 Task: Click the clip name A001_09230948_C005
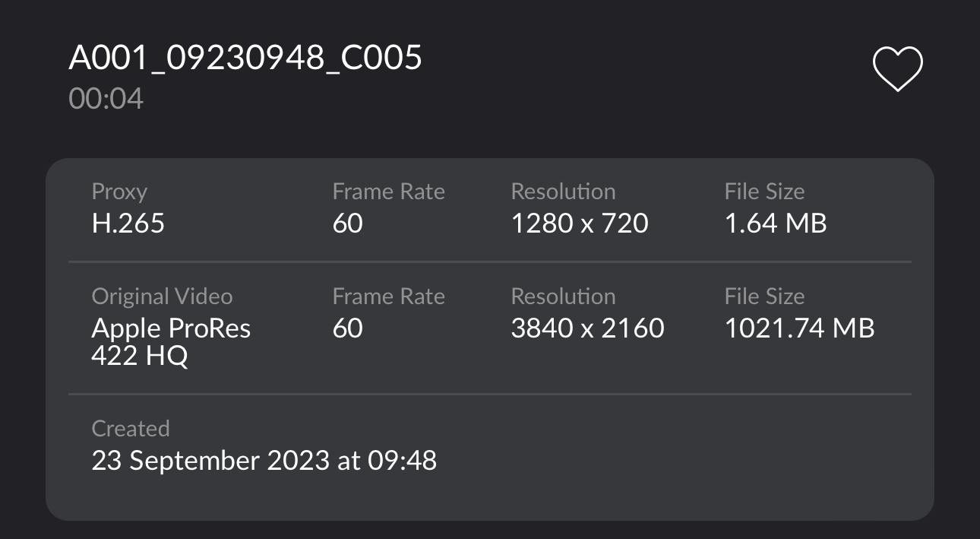point(245,58)
